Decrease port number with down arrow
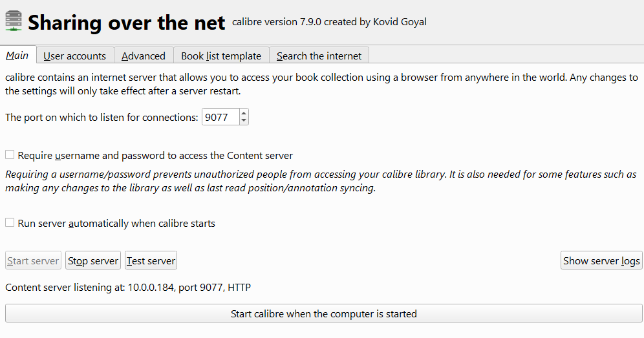This screenshot has height=338, width=644. tap(244, 121)
